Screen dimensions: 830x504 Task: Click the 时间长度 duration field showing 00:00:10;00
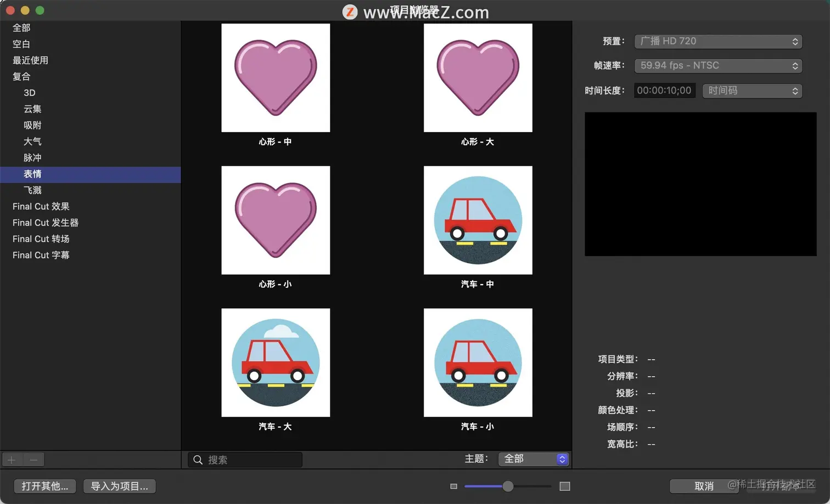coord(664,90)
